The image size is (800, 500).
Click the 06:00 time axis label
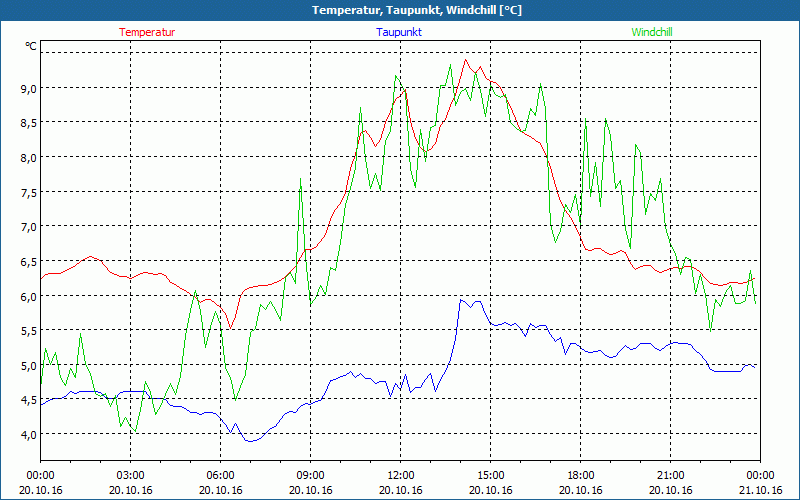[220, 476]
